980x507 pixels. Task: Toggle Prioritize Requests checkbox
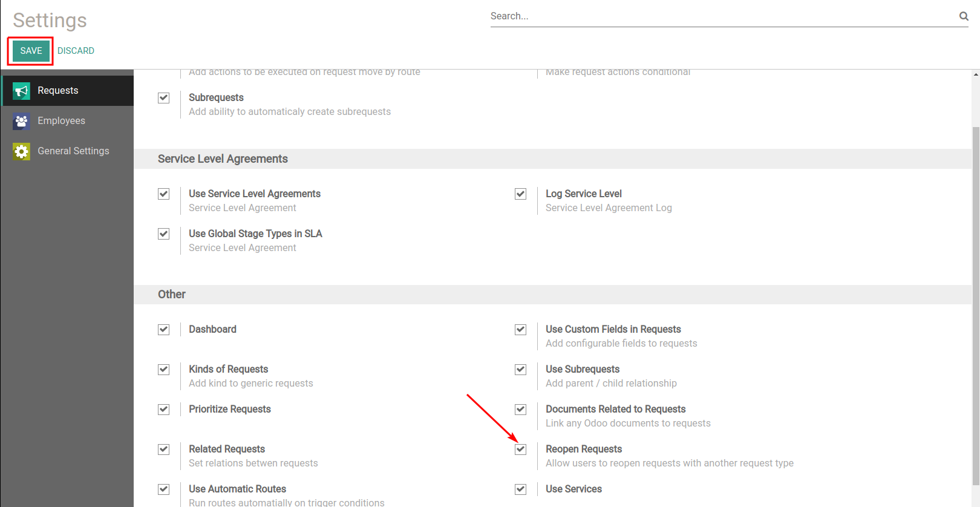163,410
